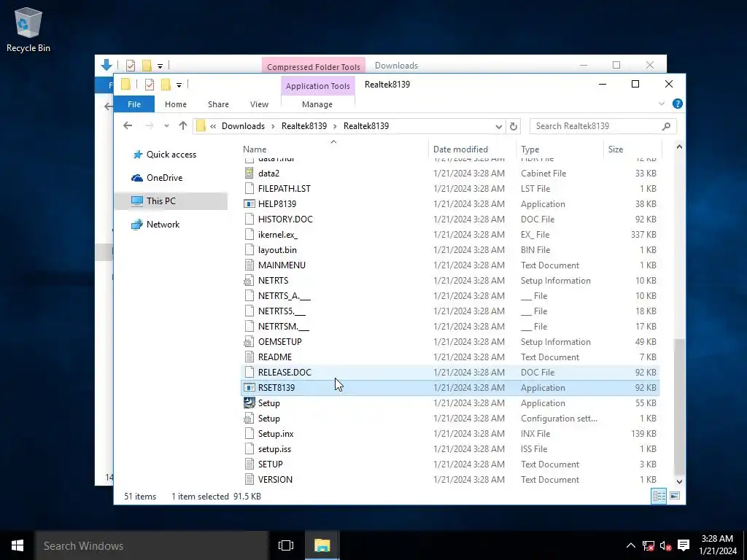This screenshot has width=747, height=560.
Task: Open Quick access in the navigation pane
Action: 171,155
